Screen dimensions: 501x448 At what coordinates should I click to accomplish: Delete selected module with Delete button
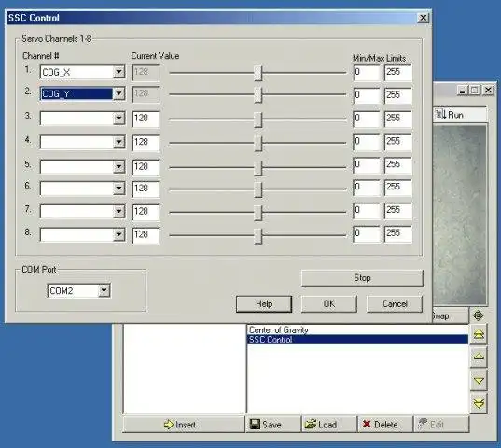385,425
